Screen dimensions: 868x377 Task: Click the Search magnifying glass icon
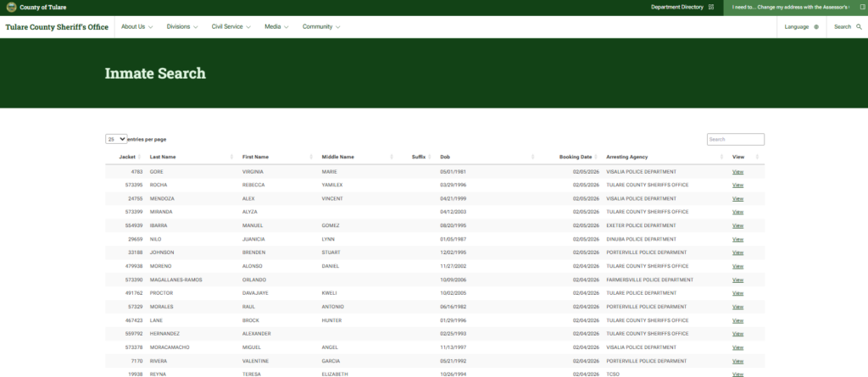pyautogui.click(x=860, y=27)
